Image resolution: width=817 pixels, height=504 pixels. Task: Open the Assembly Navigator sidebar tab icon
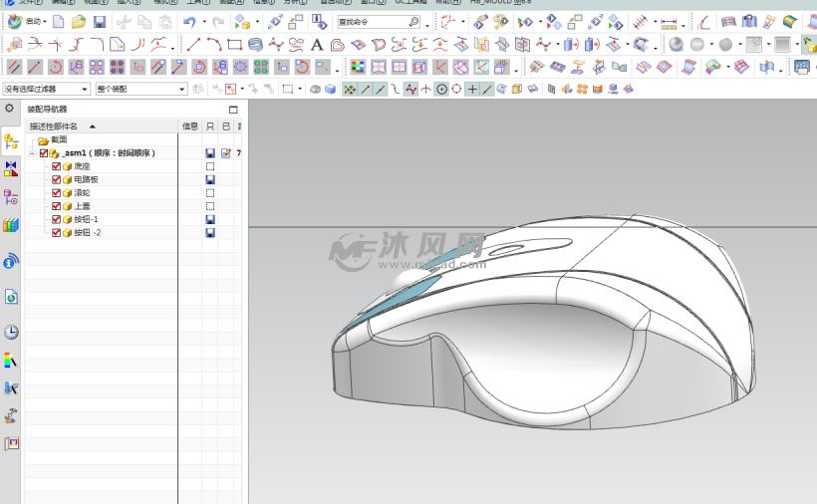(11, 141)
